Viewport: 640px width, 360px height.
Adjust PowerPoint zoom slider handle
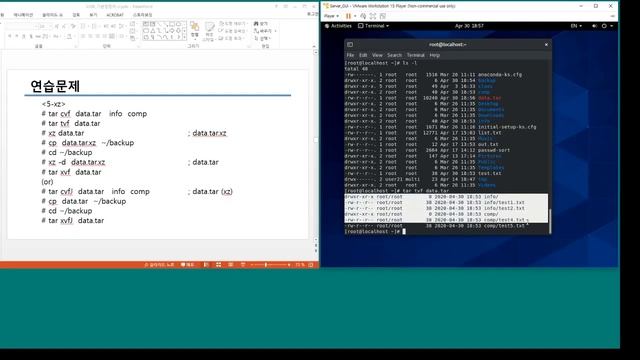coord(266,265)
